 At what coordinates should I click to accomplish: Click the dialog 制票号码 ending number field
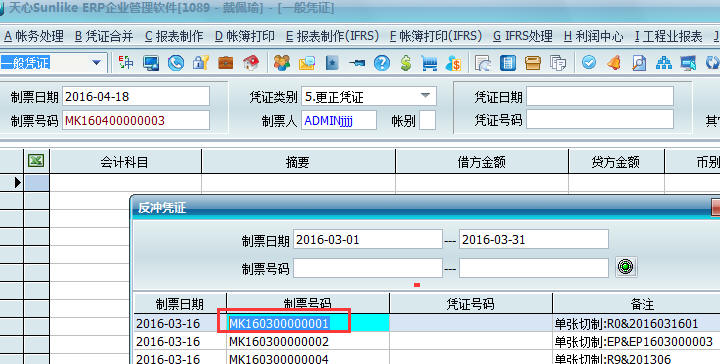point(534,268)
